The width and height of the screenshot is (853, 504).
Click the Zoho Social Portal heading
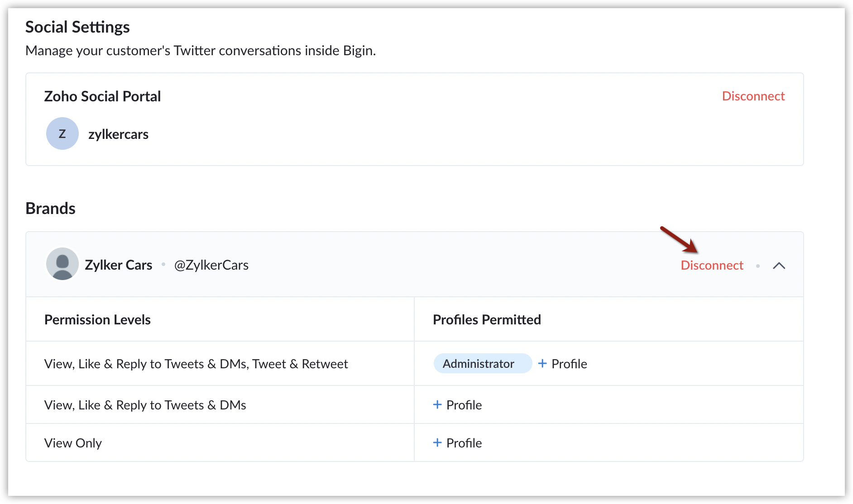click(x=102, y=96)
